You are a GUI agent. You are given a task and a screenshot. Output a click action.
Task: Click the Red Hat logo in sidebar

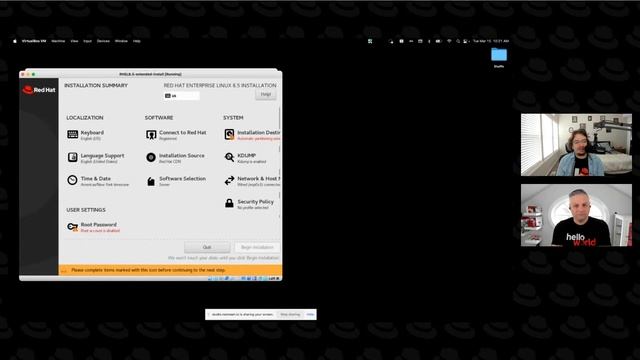click(39, 90)
